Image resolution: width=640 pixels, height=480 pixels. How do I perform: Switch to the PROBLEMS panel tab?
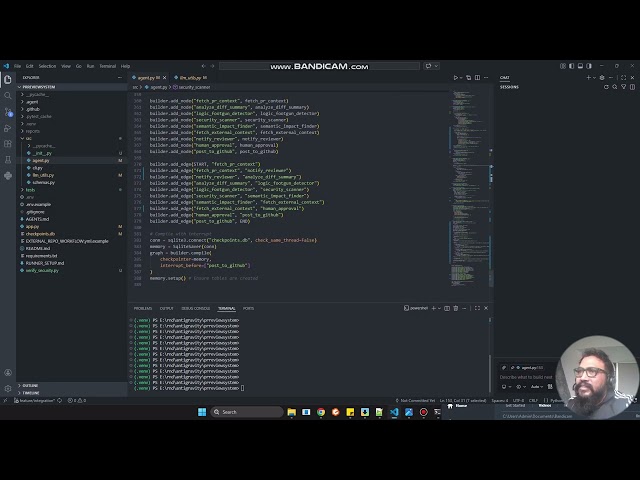(x=143, y=308)
